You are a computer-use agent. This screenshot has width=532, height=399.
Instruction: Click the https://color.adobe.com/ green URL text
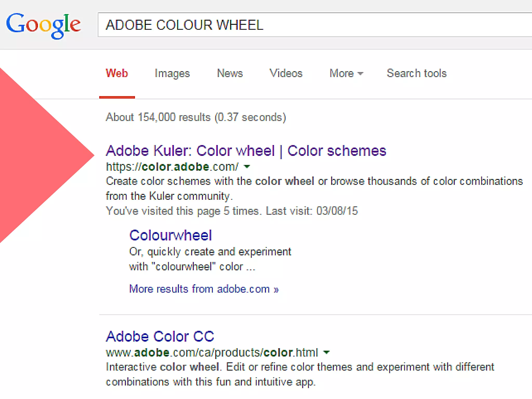[172, 167]
